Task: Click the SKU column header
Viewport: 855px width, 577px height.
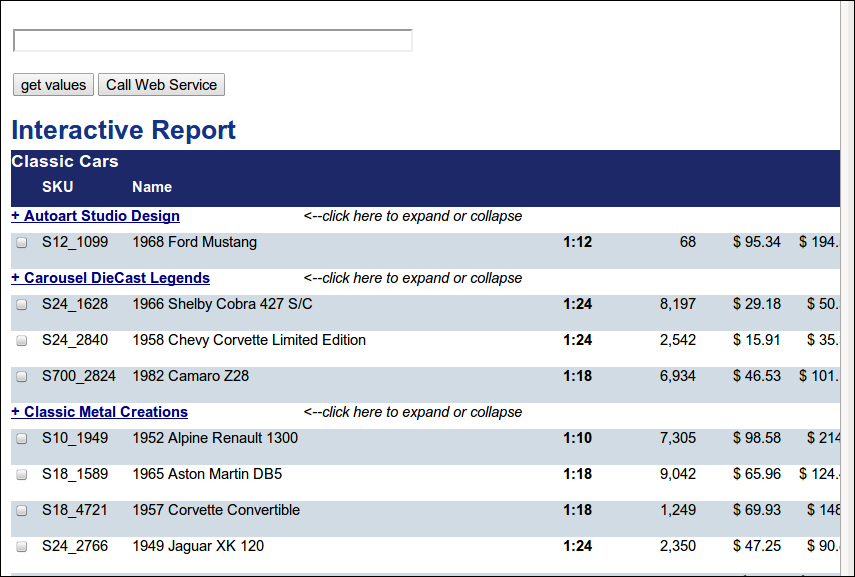Action: coord(58,187)
